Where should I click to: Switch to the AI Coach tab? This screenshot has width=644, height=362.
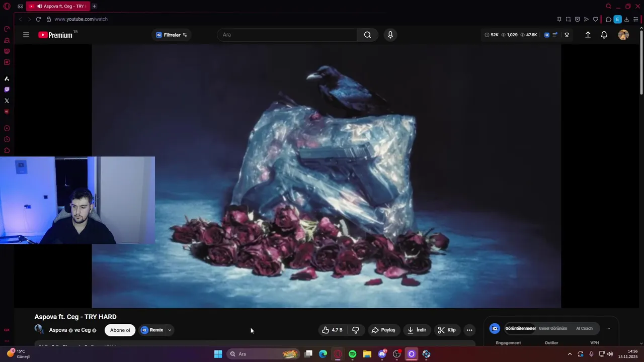(x=584, y=328)
